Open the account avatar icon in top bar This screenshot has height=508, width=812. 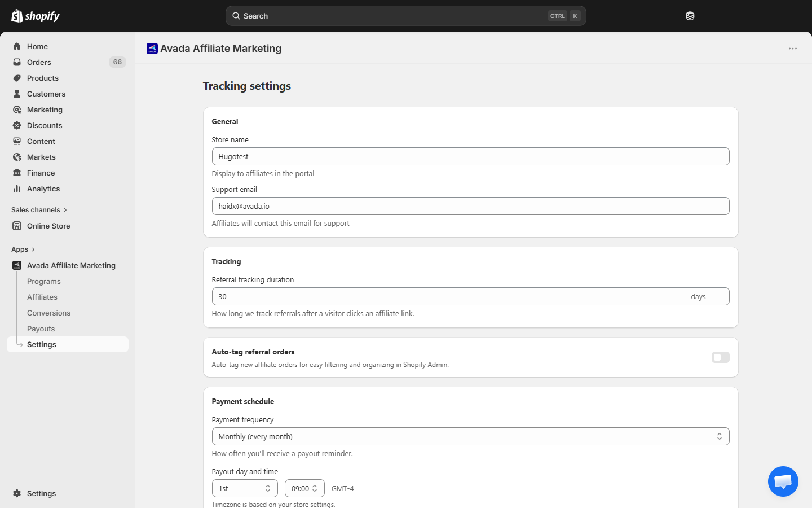click(x=690, y=16)
